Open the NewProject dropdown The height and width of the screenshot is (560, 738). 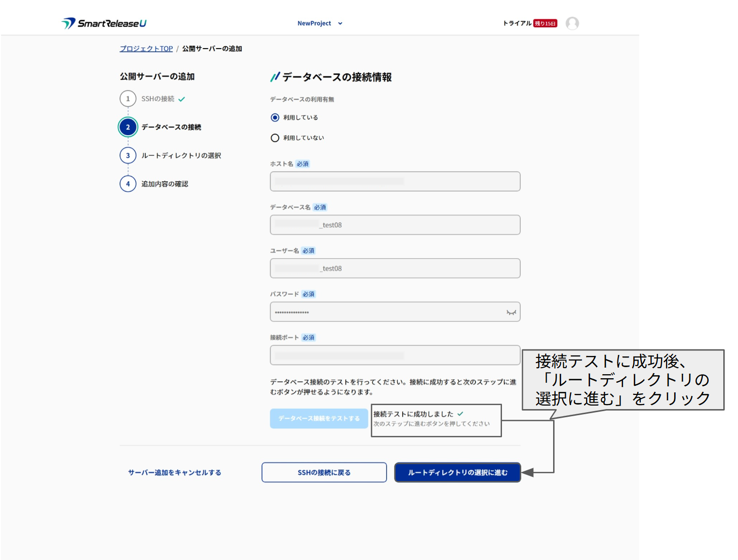click(315, 23)
